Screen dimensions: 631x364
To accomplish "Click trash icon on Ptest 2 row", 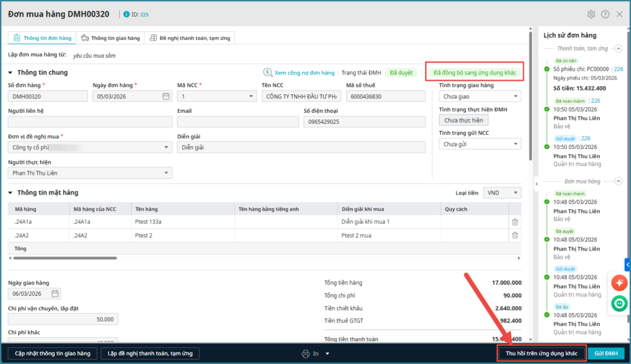I will click(x=515, y=235).
